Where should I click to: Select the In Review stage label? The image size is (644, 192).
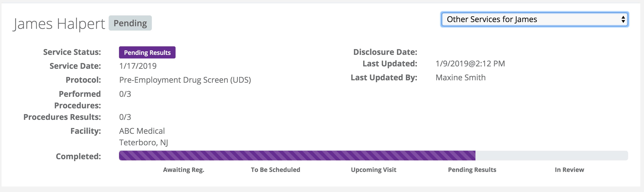[x=569, y=170]
